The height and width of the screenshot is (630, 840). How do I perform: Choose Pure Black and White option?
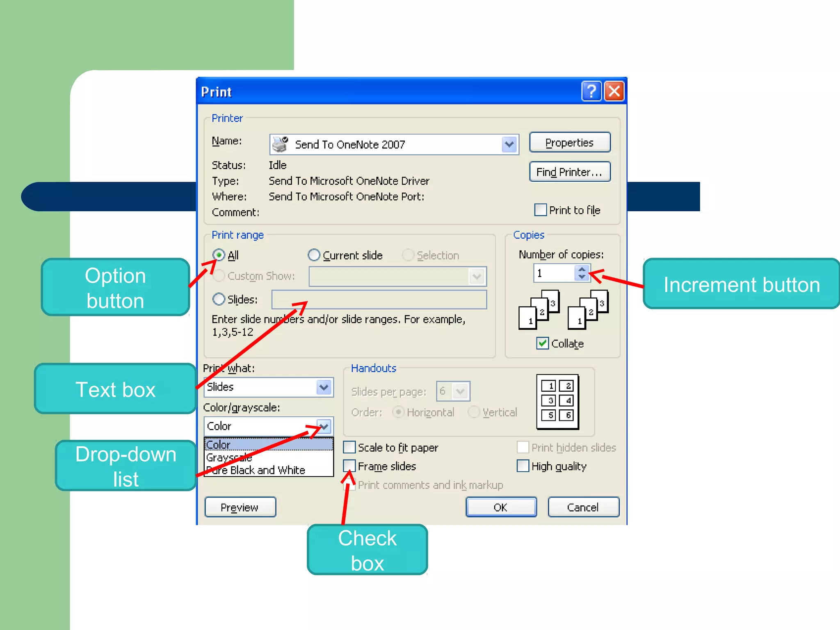[x=269, y=470]
